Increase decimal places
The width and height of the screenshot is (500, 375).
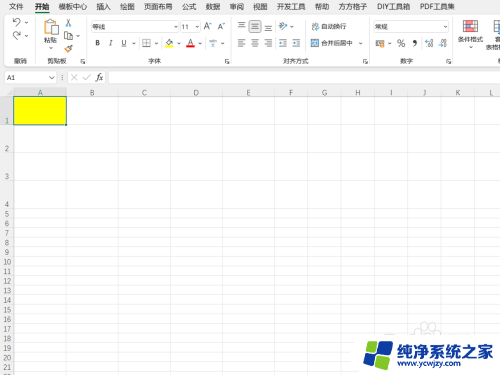(429, 43)
